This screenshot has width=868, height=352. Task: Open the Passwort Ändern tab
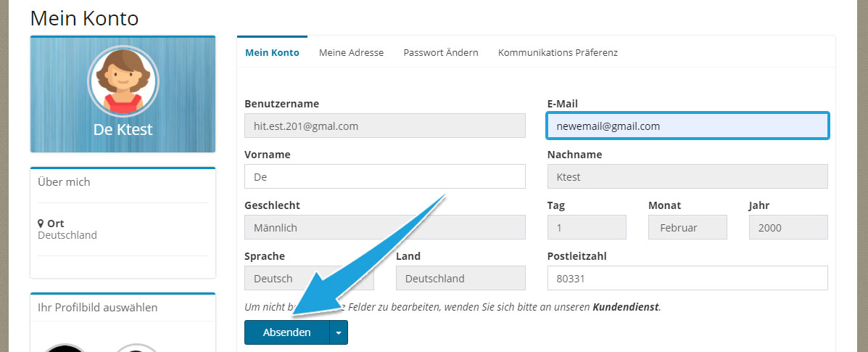pos(441,53)
